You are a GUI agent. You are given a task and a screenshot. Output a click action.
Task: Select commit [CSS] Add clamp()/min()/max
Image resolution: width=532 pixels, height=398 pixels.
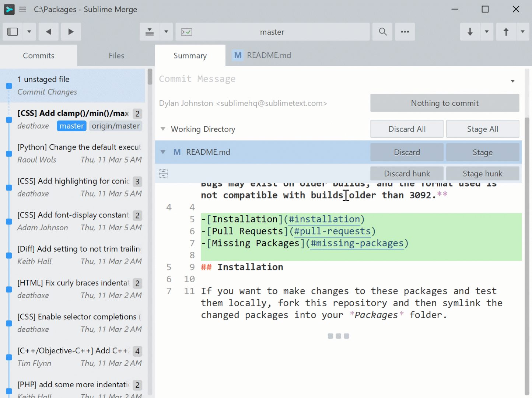pos(73,119)
